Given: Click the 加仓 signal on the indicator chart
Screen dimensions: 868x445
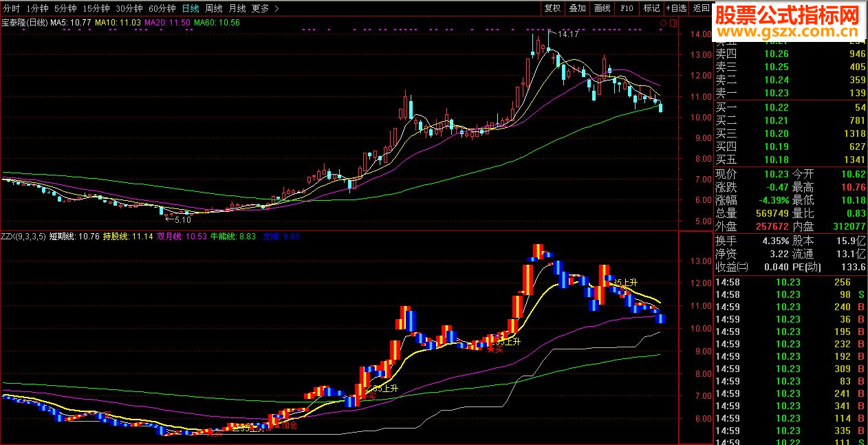Looking at the screenshot, I should pos(288,426).
